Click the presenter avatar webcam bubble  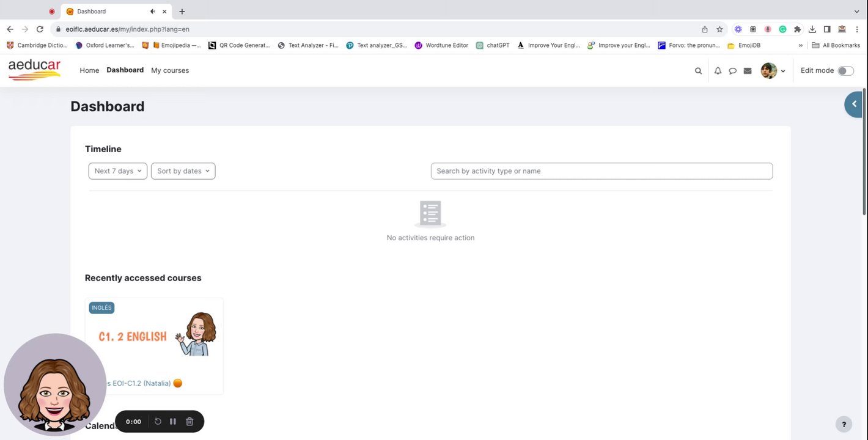pos(54,384)
